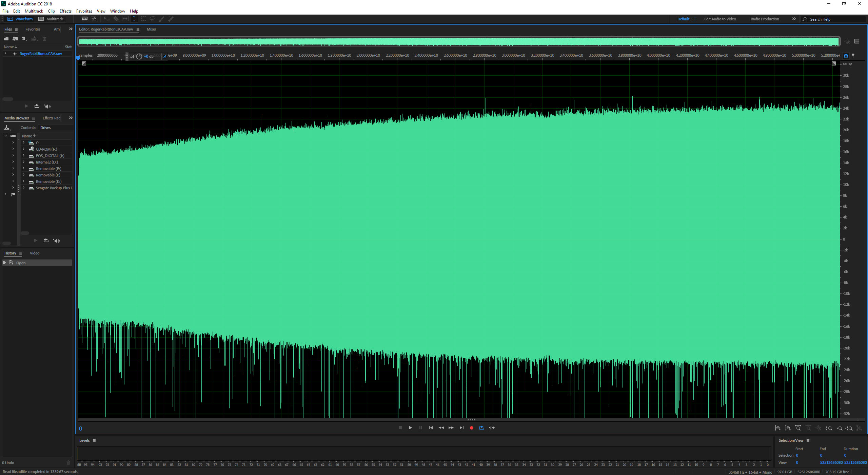868x475 pixels.
Task: Switch to Multitrack view
Action: 51,19
